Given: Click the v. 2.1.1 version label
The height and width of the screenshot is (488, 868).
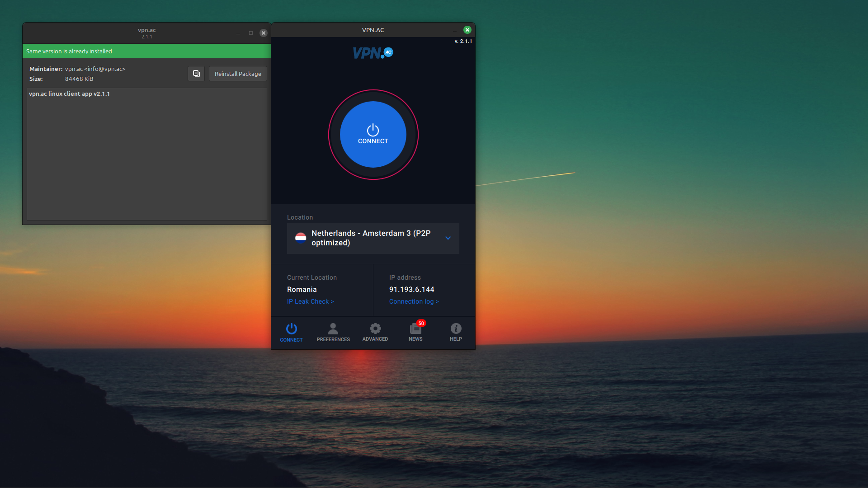Looking at the screenshot, I should pyautogui.click(x=463, y=41).
